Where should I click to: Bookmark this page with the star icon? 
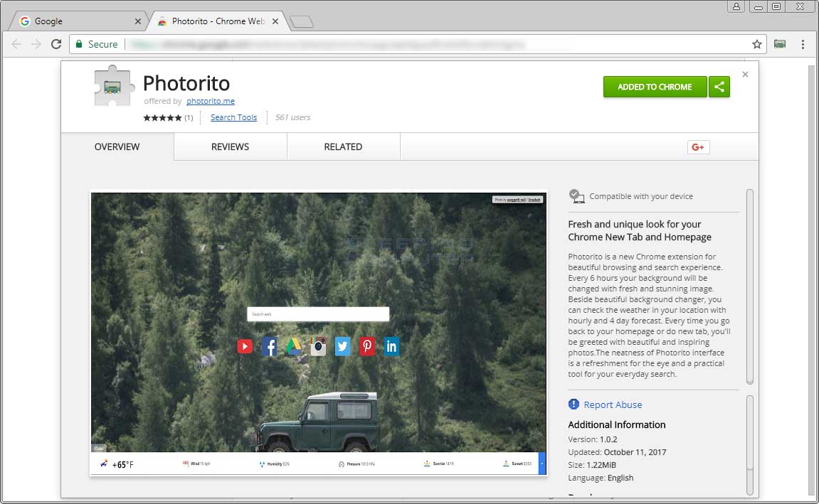point(757,44)
